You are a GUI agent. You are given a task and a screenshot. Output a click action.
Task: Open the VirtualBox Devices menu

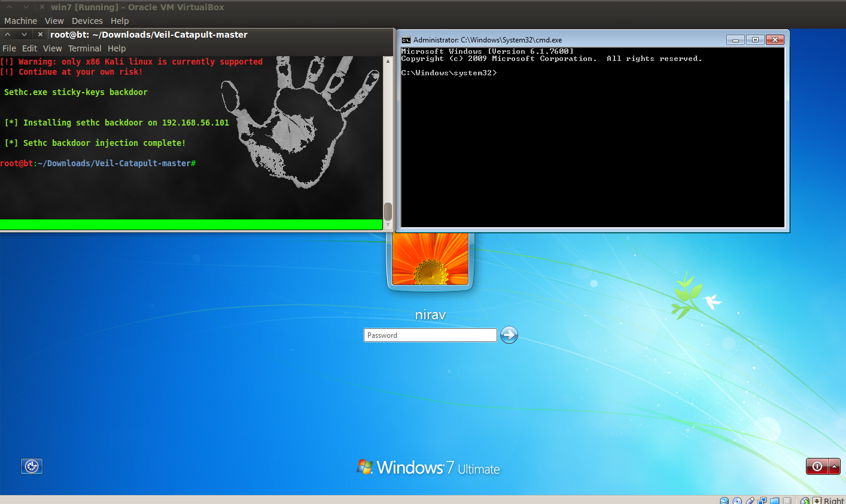87,21
